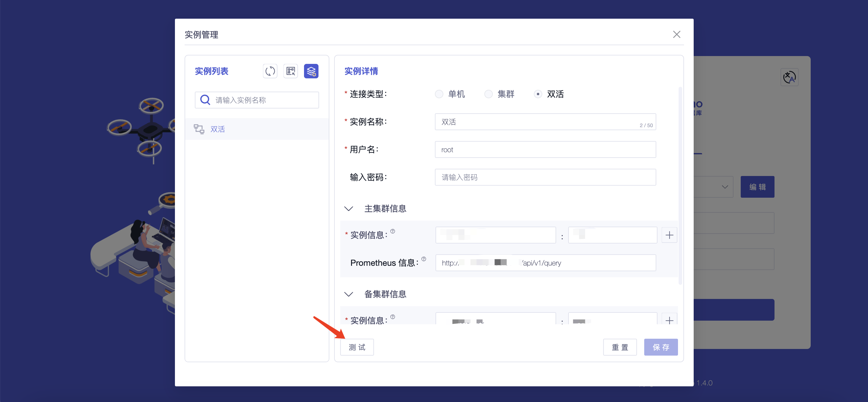Image resolution: width=868 pixels, height=402 pixels.
Task: Click the 请输入密码 password field
Action: (545, 177)
